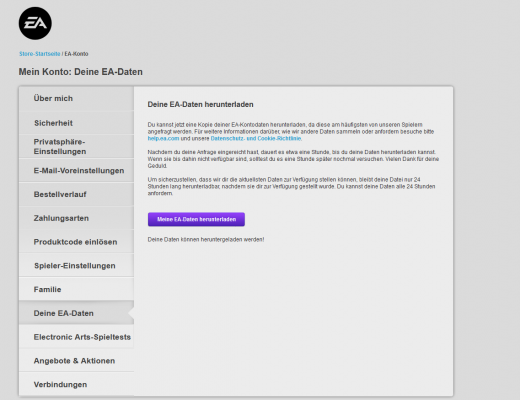Viewport: 520px width, 400px height.
Task: Click the EA logo icon
Action: point(35,23)
